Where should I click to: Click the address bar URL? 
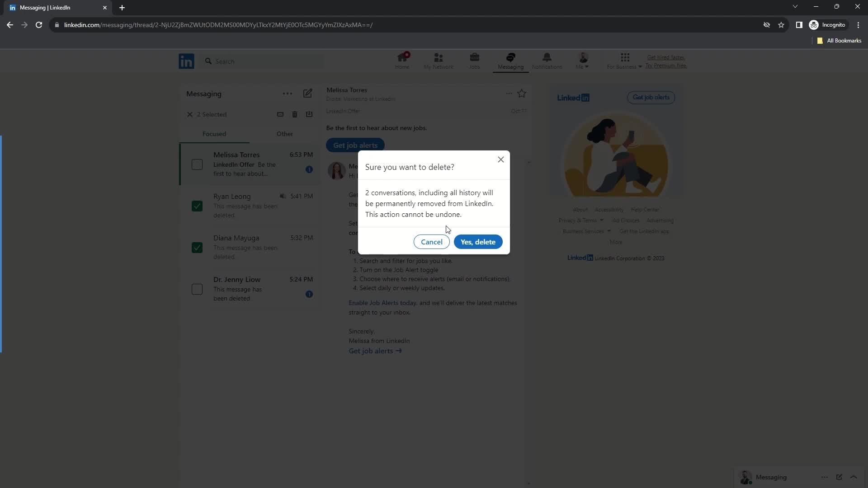pyautogui.click(x=218, y=25)
